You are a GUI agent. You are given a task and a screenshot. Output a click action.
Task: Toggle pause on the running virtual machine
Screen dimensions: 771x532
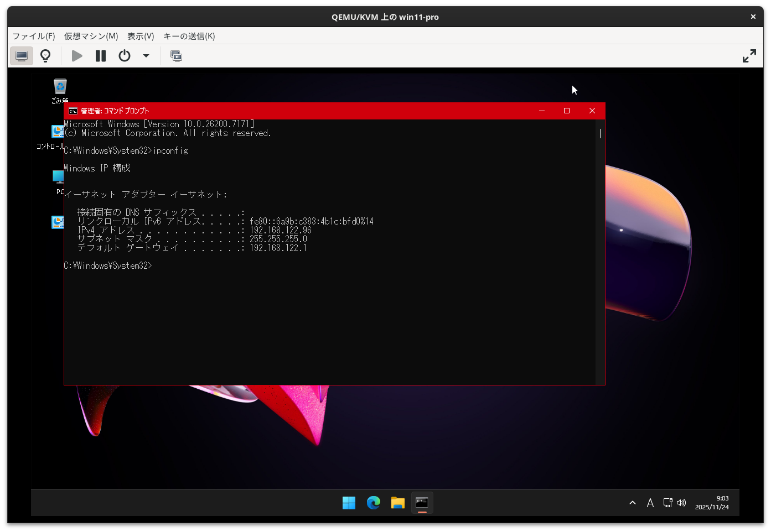coord(100,55)
